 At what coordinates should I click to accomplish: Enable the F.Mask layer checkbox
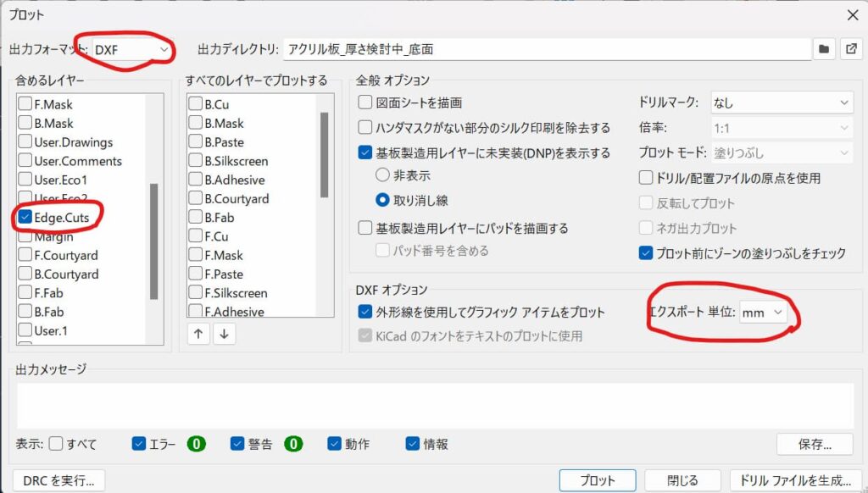tap(25, 104)
